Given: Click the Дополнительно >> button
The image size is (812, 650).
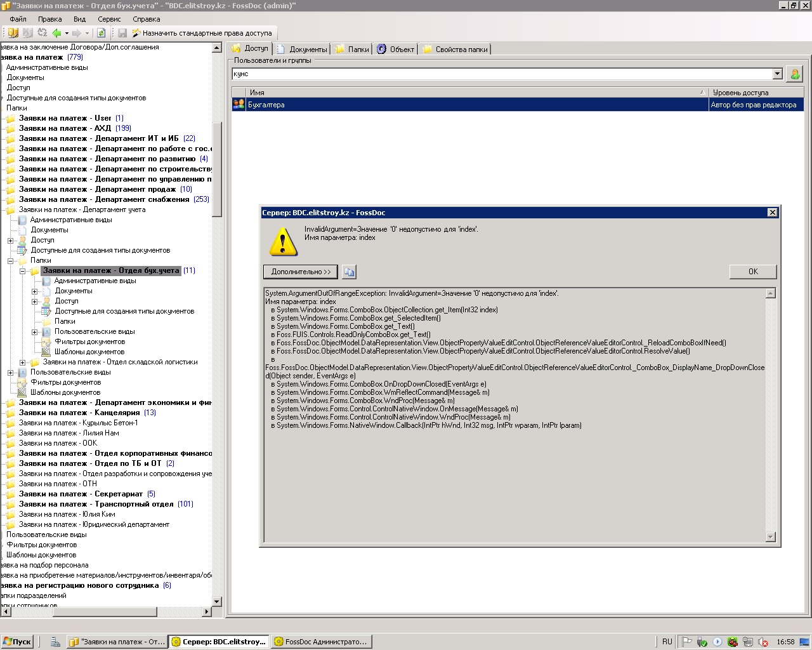Looking at the screenshot, I should pos(301,272).
